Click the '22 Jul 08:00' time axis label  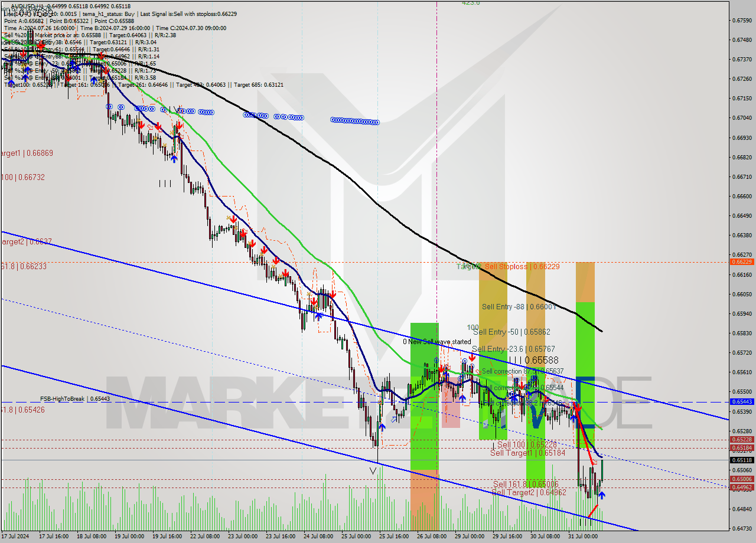tap(204, 537)
